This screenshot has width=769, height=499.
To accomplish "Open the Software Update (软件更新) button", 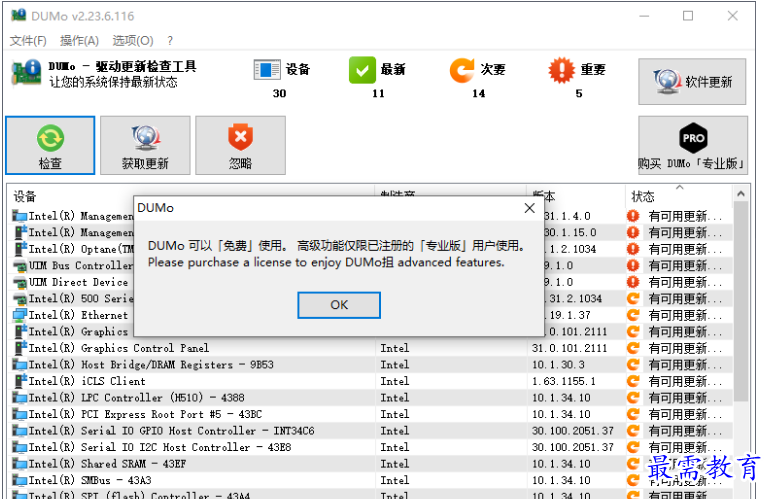I will pos(692,81).
